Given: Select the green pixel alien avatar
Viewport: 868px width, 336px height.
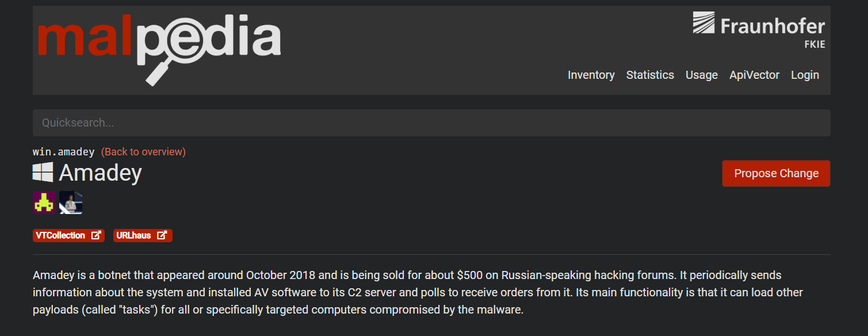Looking at the screenshot, I should coord(44,203).
